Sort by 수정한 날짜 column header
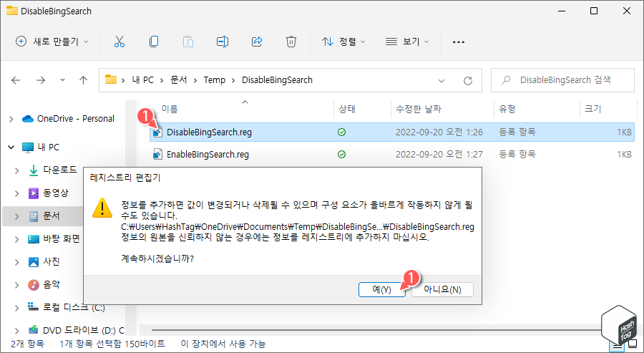644x353 pixels. pos(418,110)
